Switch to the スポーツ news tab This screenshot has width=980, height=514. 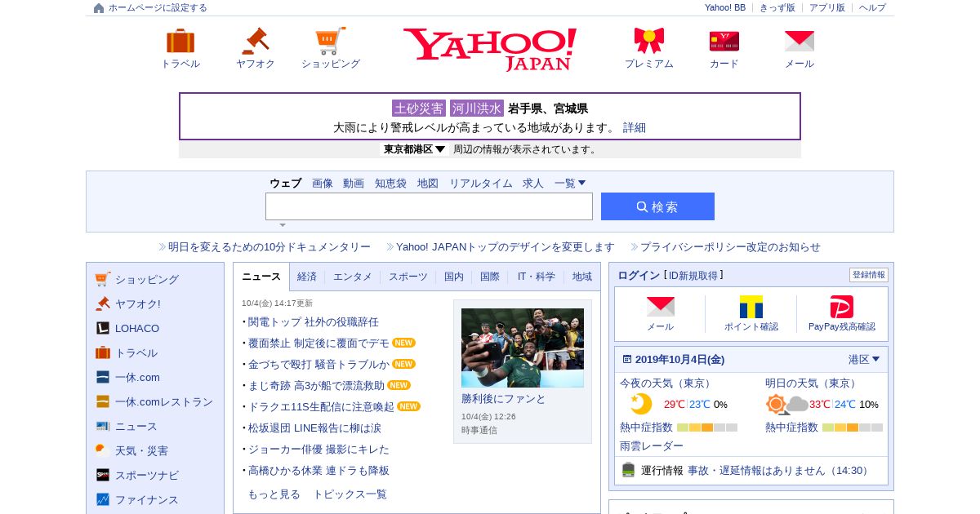(x=408, y=277)
